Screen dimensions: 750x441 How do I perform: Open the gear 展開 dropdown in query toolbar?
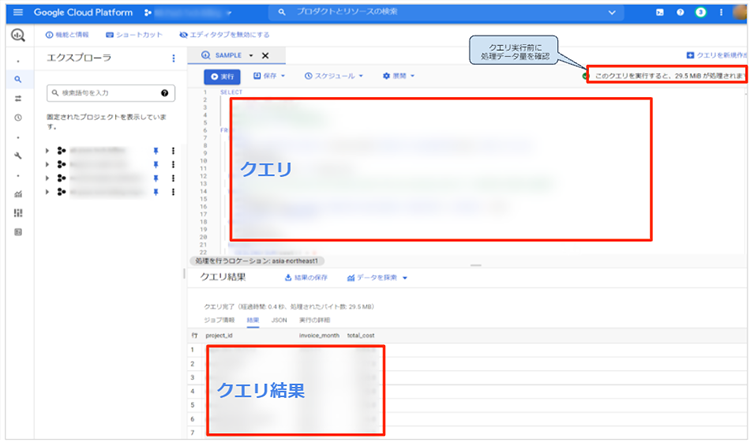click(398, 76)
